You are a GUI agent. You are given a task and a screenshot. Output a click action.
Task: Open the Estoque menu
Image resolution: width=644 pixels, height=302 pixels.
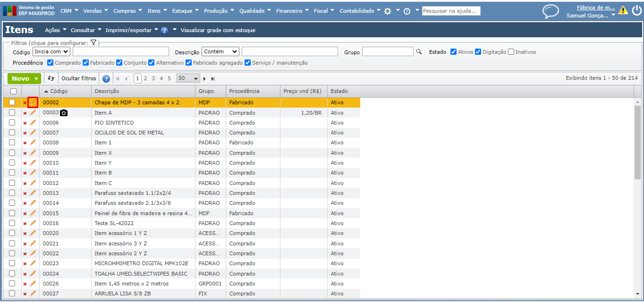tap(185, 11)
